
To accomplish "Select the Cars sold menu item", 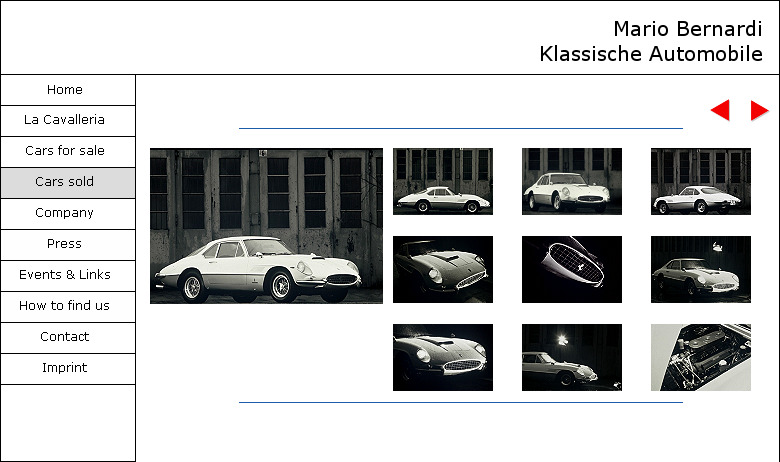I will 68,183.
